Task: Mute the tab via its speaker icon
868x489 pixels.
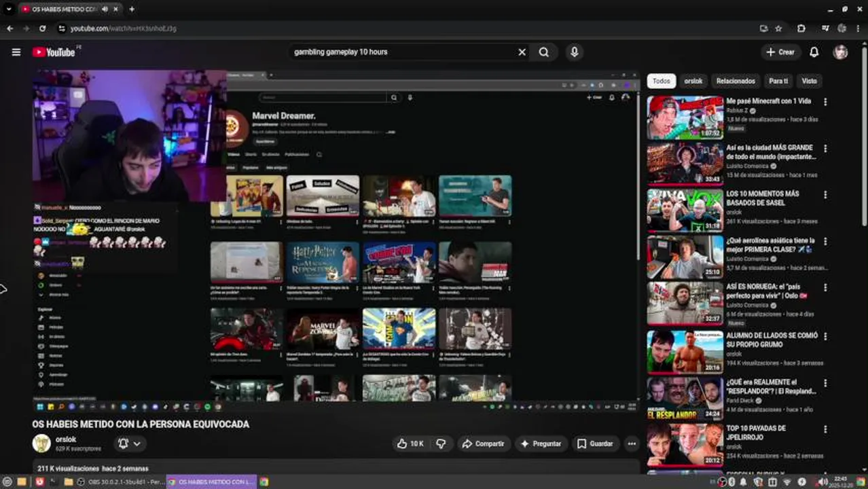Action: tap(105, 10)
